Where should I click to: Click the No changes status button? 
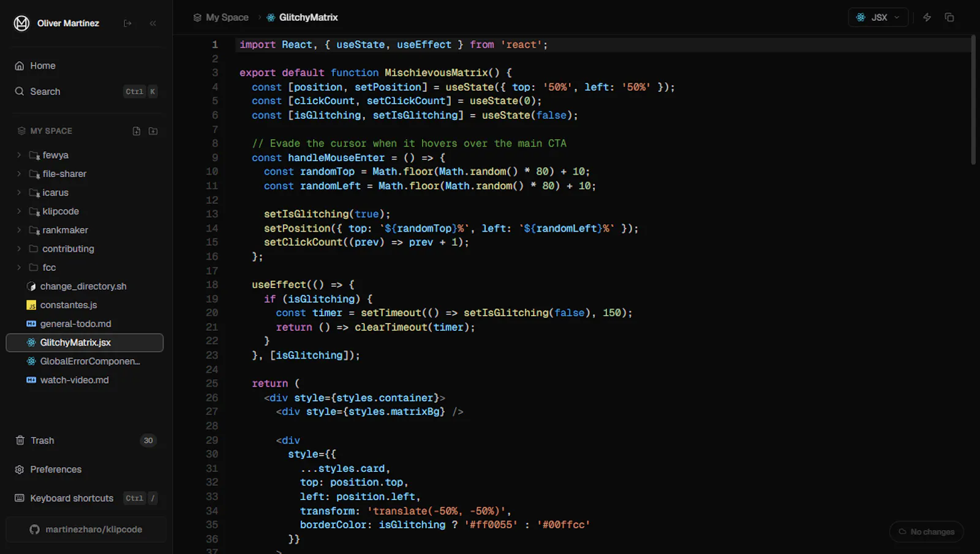[926, 532]
